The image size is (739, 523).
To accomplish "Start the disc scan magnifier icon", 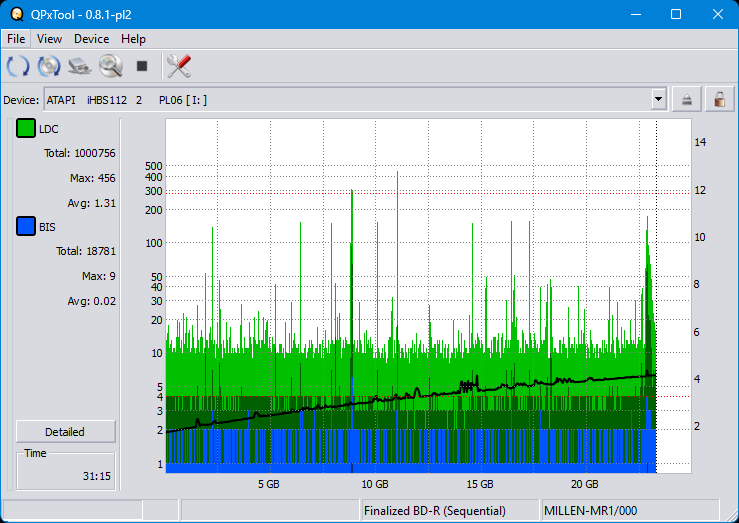I will (x=110, y=67).
